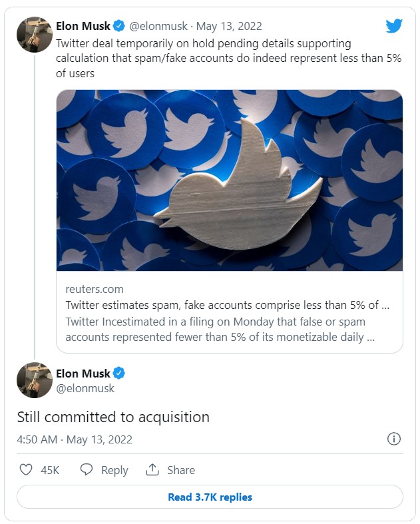The image size is (420, 524).
Task: Click the @elonmusk handle in the quoted tweet
Action: tap(157, 27)
